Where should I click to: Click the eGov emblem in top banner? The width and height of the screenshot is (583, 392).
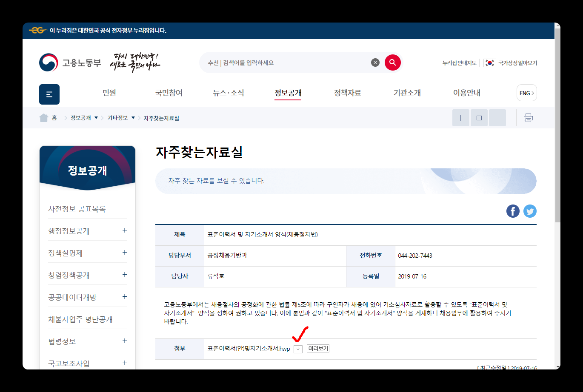[x=37, y=31]
